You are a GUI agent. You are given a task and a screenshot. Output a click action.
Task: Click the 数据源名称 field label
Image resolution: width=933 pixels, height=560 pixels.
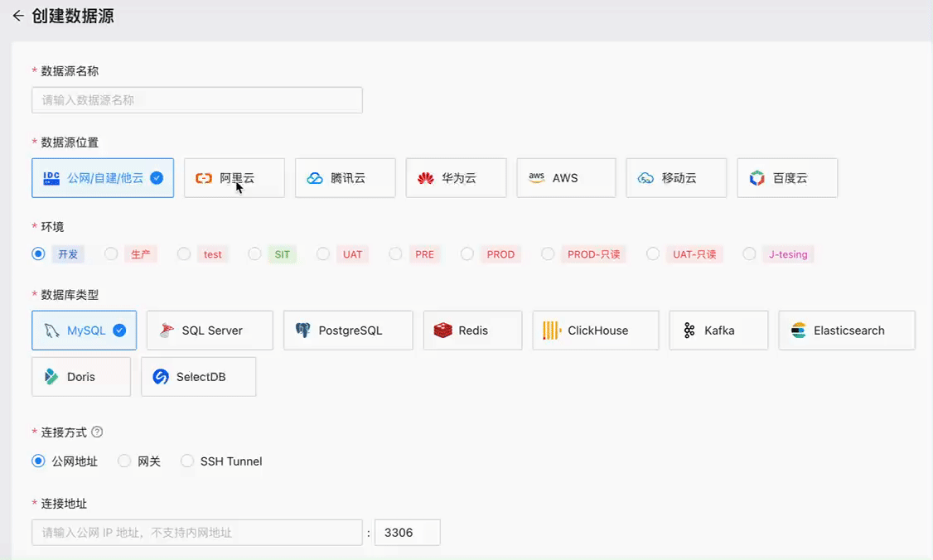point(70,71)
